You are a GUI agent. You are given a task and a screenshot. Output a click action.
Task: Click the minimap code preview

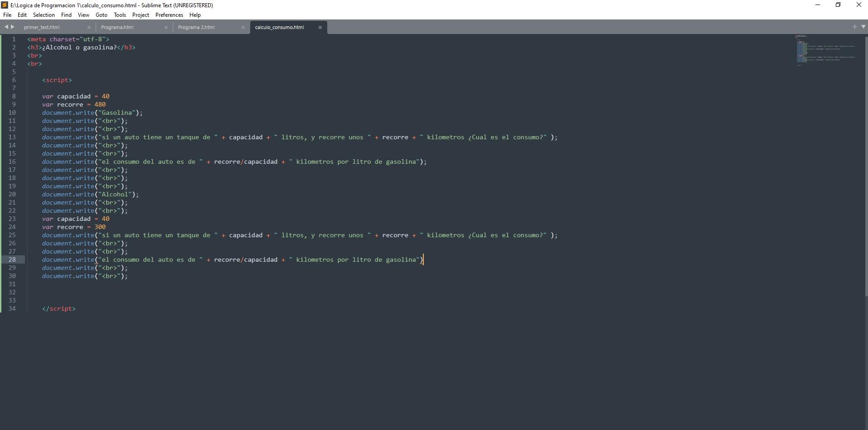pyautogui.click(x=825, y=50)
